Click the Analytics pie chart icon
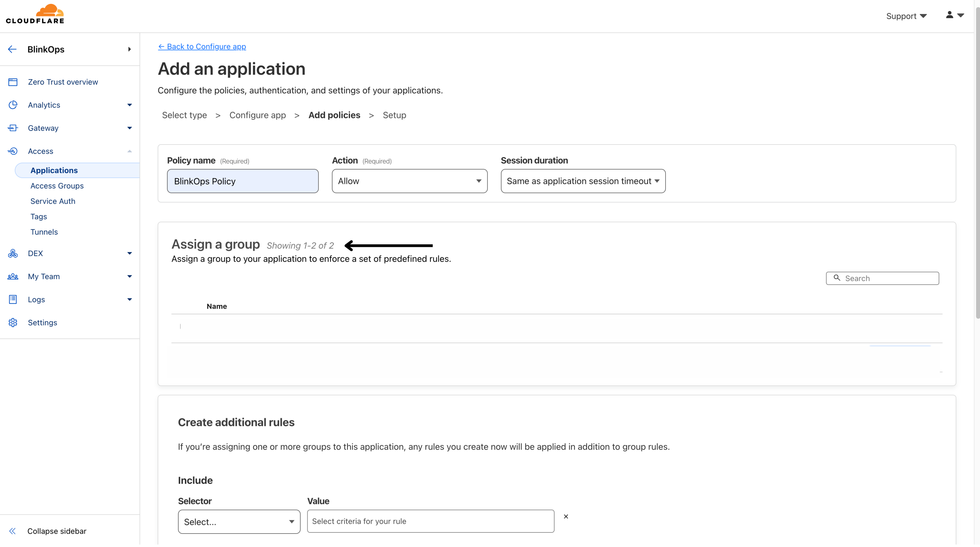The height and width of the screenshot is (547, 980). (13, 105)
